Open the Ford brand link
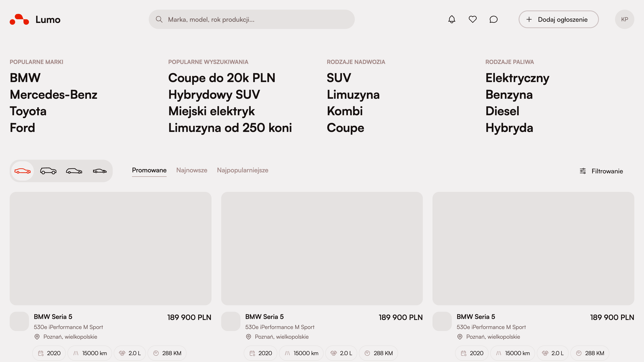644x362 pixels. (22, 128)
